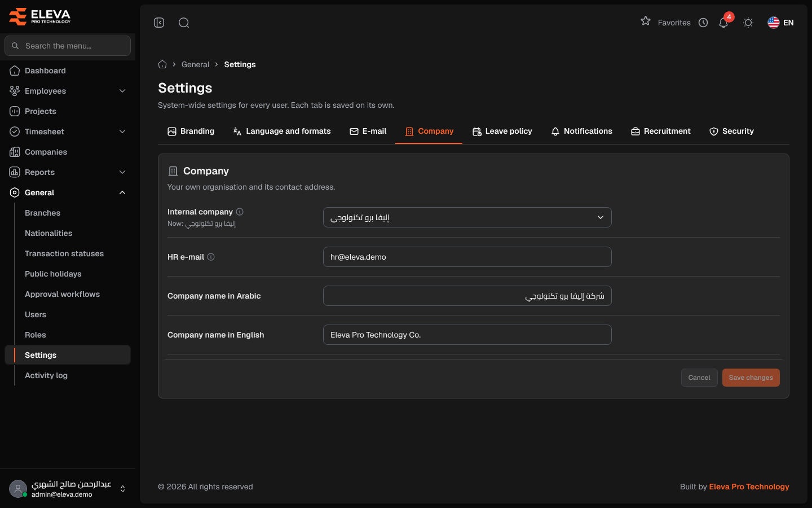The height and width of the screenshot is (508, 812).
Task: Collapse the General menu chevron
Action: (x=122, y=192)
